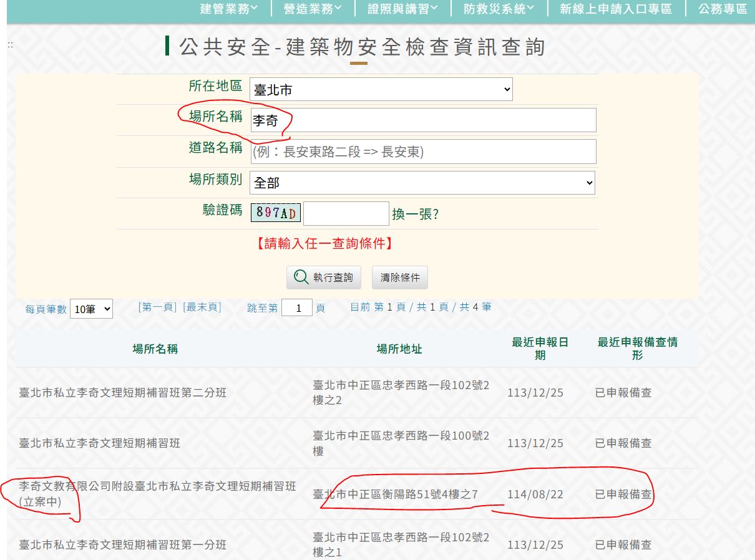The image size is (755, 560).
Task: Open the 防救災系統 menu
Action: [499, 9]
